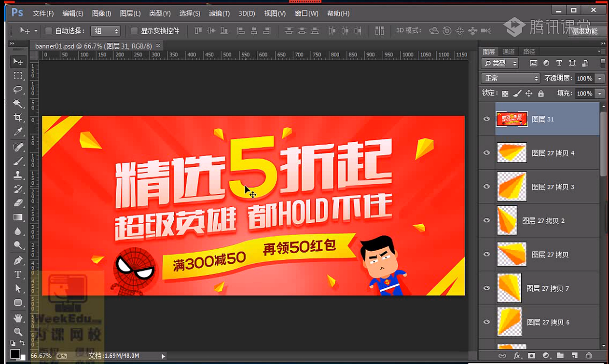Click create new group folder icon

click(x=560, y=356)
